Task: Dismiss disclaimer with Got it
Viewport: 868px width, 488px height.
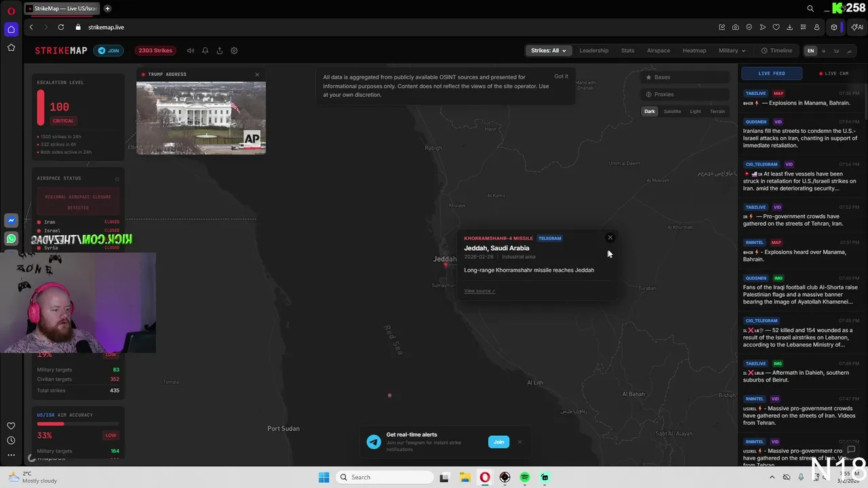Action: [561, 77]
